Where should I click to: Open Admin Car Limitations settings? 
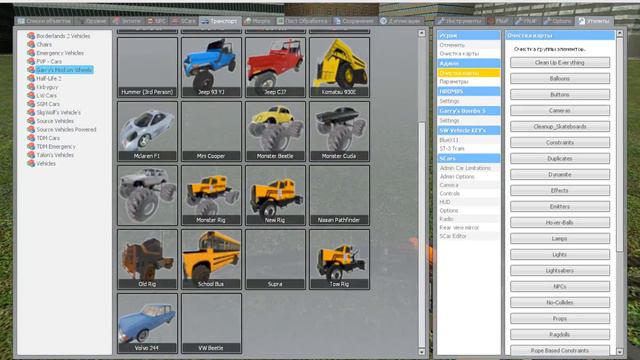(x=469, y=168)
